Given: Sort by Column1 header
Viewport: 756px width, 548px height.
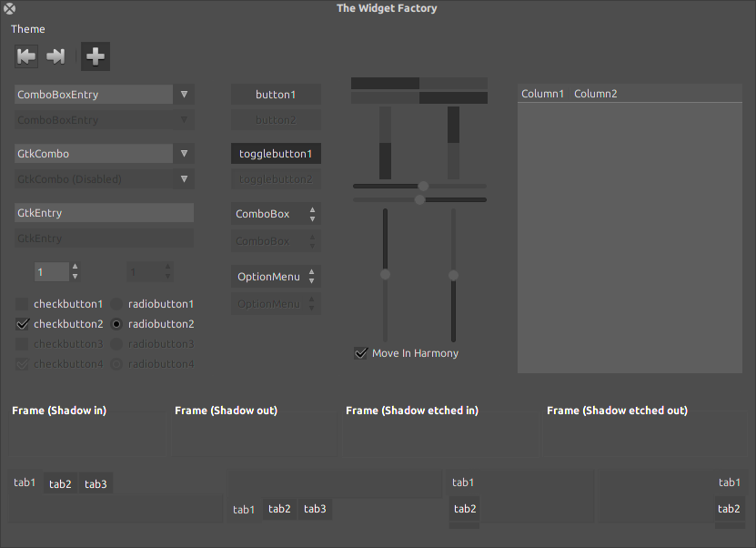Looking at the screenshot, I should pos(542,94).
